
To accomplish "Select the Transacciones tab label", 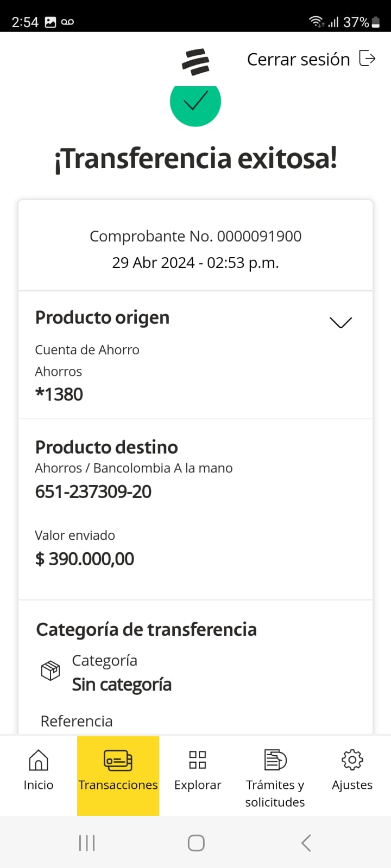I will (118, 785).
